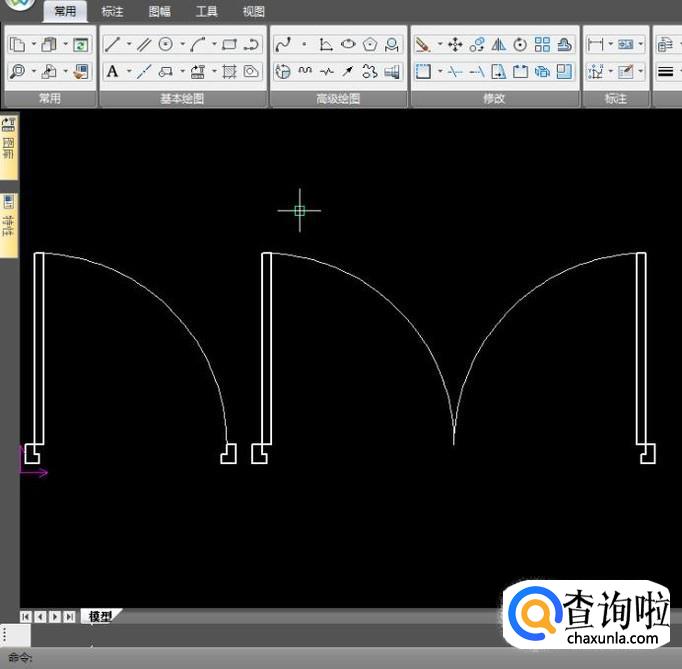Switch to the 标注 ribbon tab
Image resolution: width=682 pixels, height=669 pixels.
112,12
